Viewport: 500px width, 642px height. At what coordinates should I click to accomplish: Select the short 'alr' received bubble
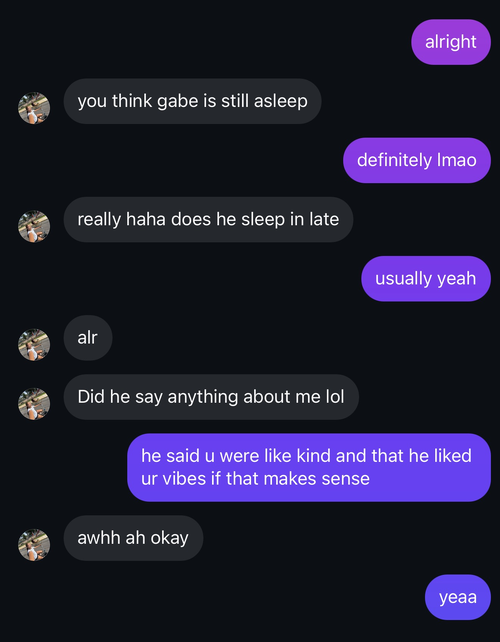(x=88, y=338)
